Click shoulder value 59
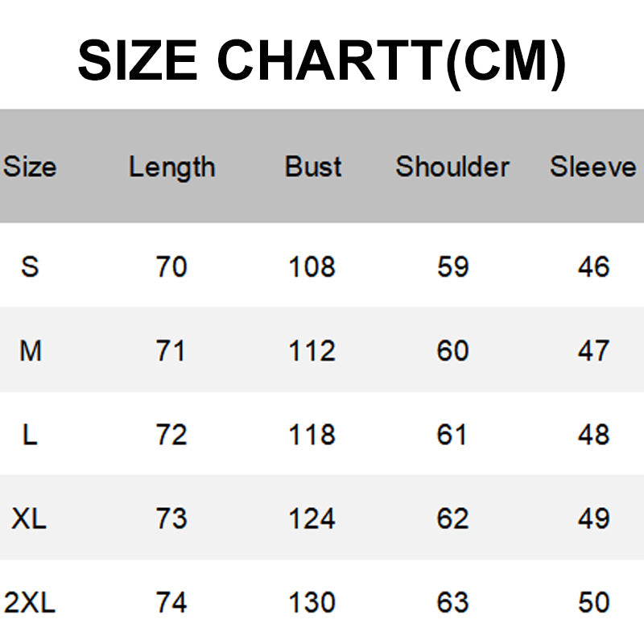644x644 pixels. [452, 266]
